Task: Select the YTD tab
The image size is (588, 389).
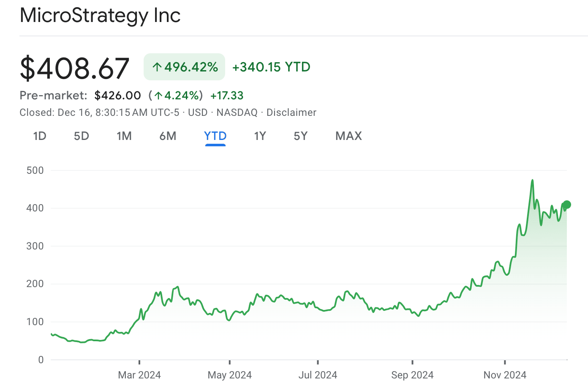Action: [215, 136]
